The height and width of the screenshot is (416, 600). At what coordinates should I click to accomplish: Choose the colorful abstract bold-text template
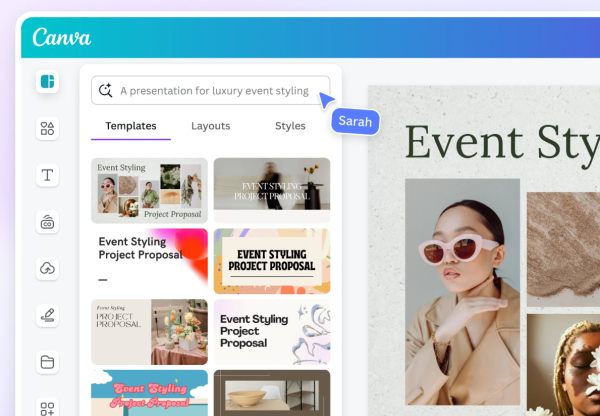pyautogui.click(x=272, y=261)
